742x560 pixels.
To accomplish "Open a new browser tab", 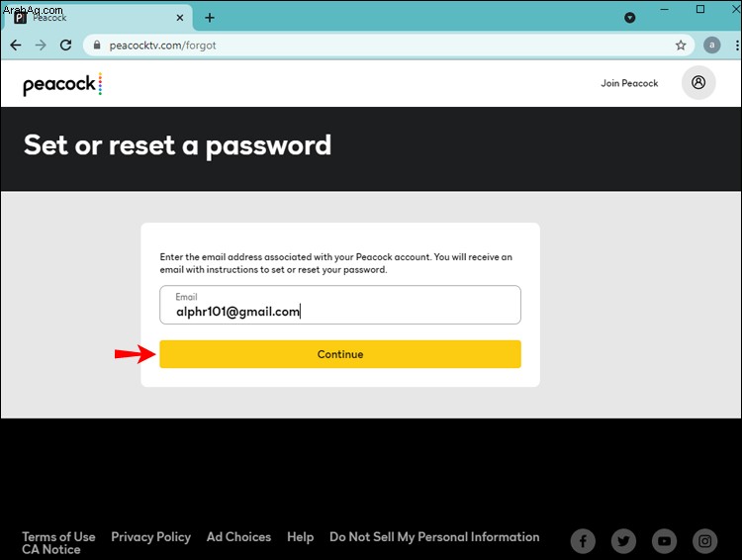I will (210, 18).
